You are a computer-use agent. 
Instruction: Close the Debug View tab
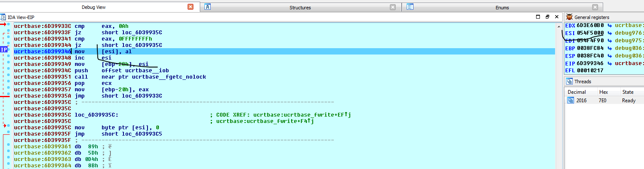coord(191,7)
